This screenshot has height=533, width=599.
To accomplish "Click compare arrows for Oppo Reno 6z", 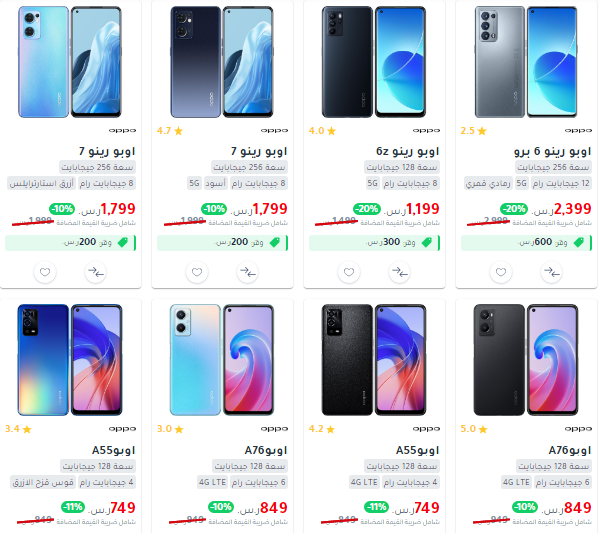I will click(x=400, y=272).
